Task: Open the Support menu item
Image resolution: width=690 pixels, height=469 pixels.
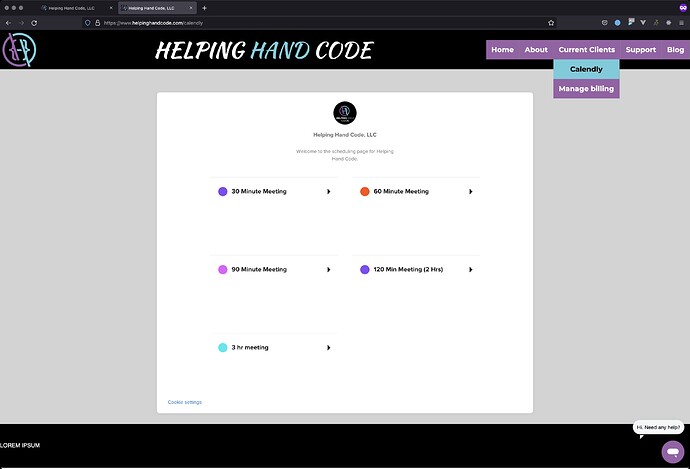Action: pyautogui.click(x=641, y=50)
